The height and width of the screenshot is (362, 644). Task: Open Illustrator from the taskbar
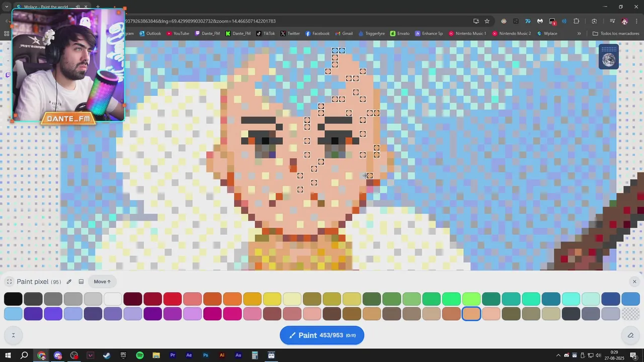click(222, 355)
